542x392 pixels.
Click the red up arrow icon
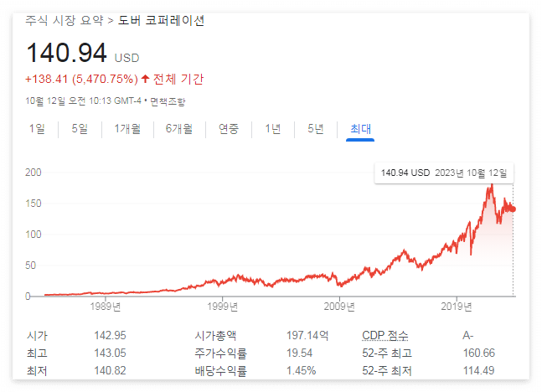145,79
